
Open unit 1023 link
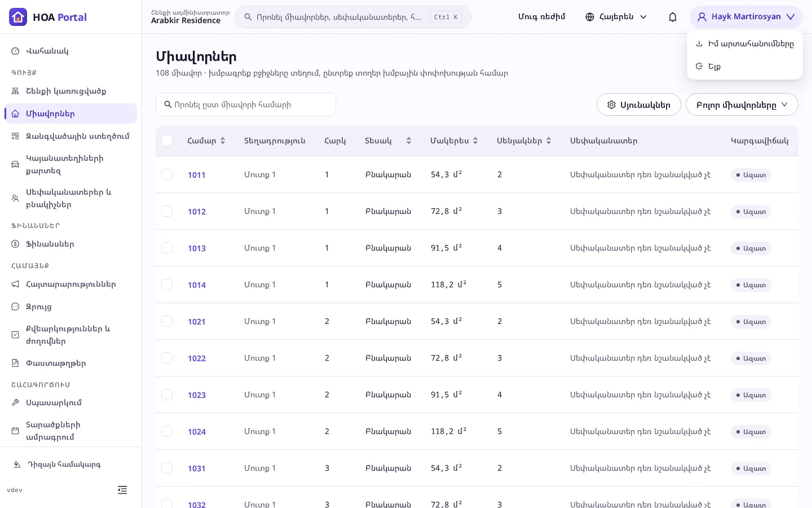coord(197,395)
